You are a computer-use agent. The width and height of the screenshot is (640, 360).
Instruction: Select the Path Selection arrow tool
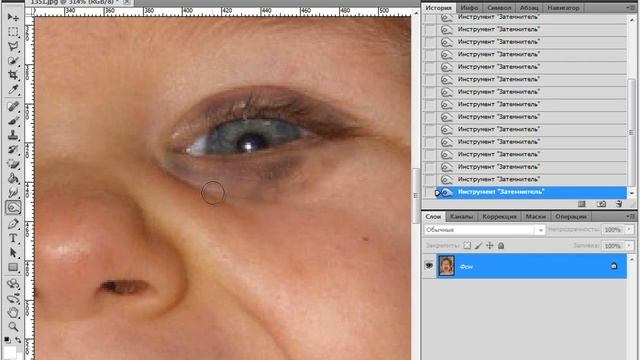point(13,253)
